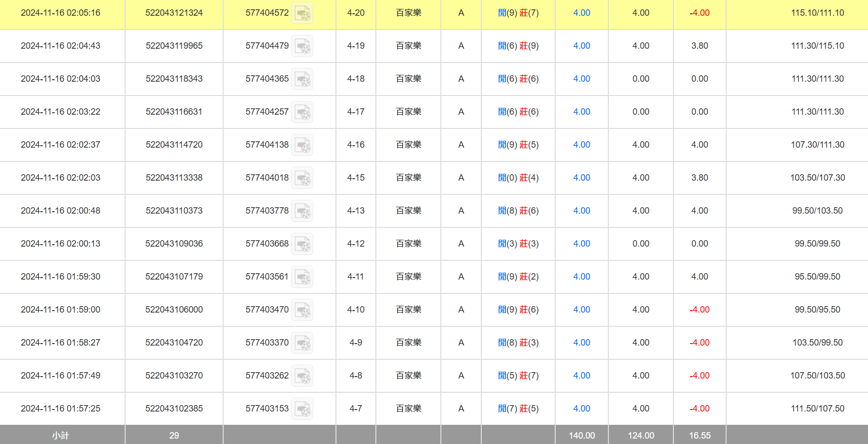Click the film icon for round 577403668
The width and height of the screenshot is (868, 444).
click(x=302, y=244)
